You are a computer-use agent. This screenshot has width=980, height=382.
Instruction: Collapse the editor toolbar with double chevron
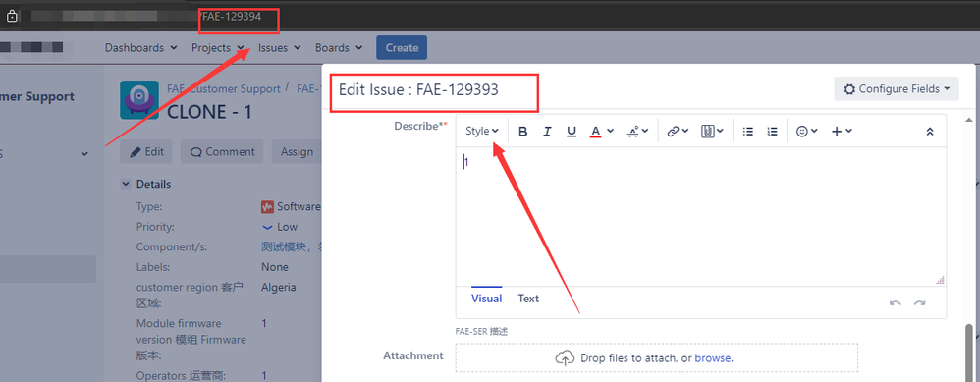(929, 132)
